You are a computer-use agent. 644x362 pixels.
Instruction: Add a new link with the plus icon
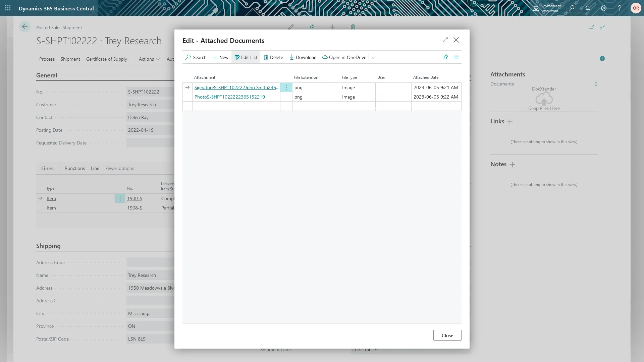pyautogui.click(x=510, y=122)
